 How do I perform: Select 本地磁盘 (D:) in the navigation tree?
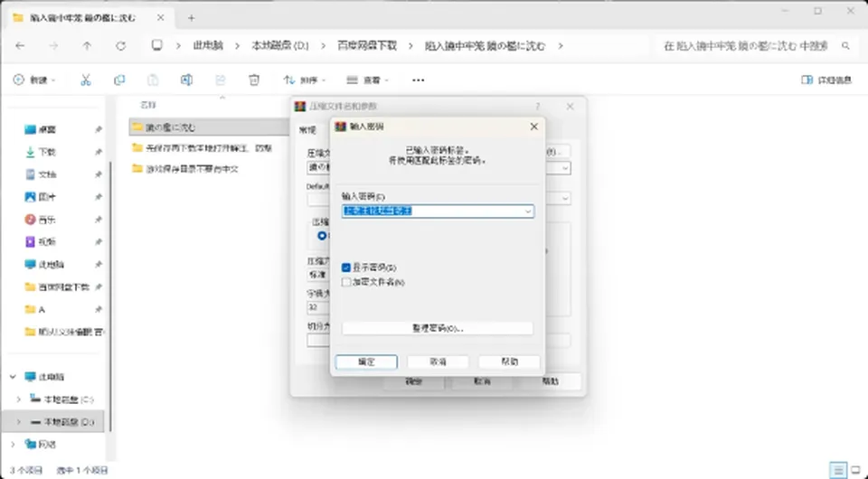tap(69, 422)
